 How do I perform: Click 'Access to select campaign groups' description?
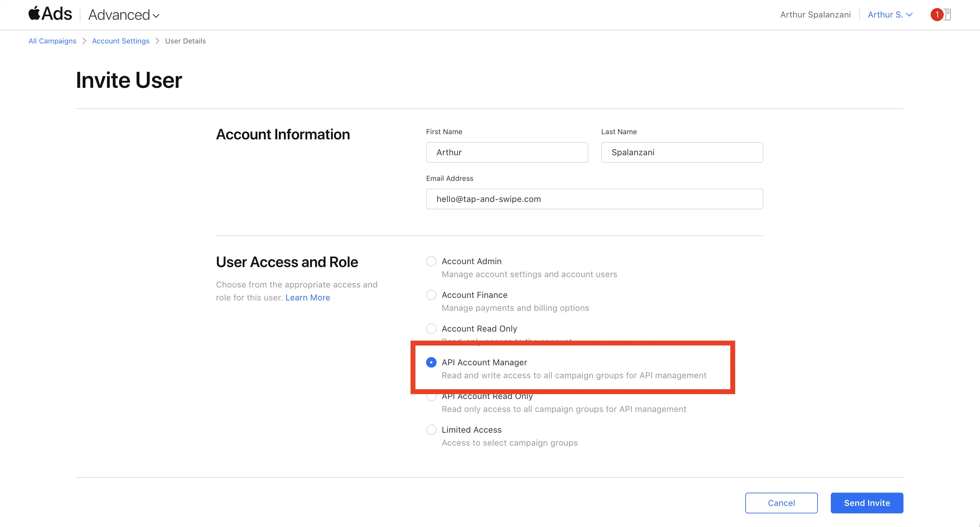[x=509, y=443]
